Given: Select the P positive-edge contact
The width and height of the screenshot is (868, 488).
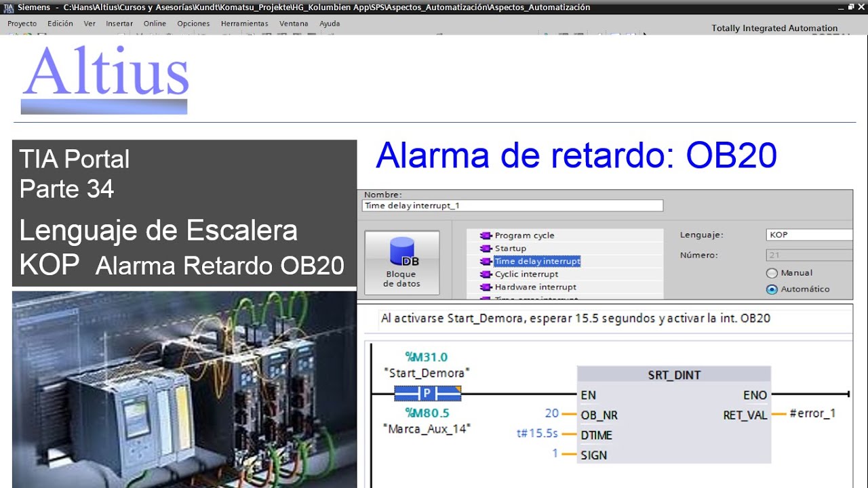Looking at the screenshot, I should point(427,393).
